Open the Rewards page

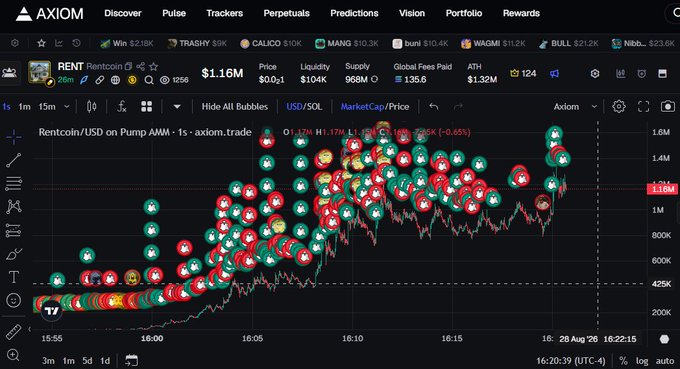(521, 13)
